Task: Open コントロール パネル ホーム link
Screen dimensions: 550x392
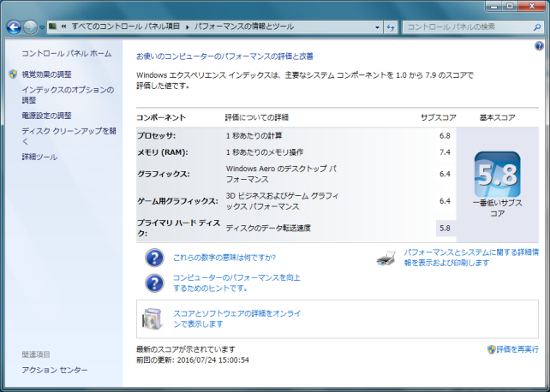Action: click(x=67, y=54)
